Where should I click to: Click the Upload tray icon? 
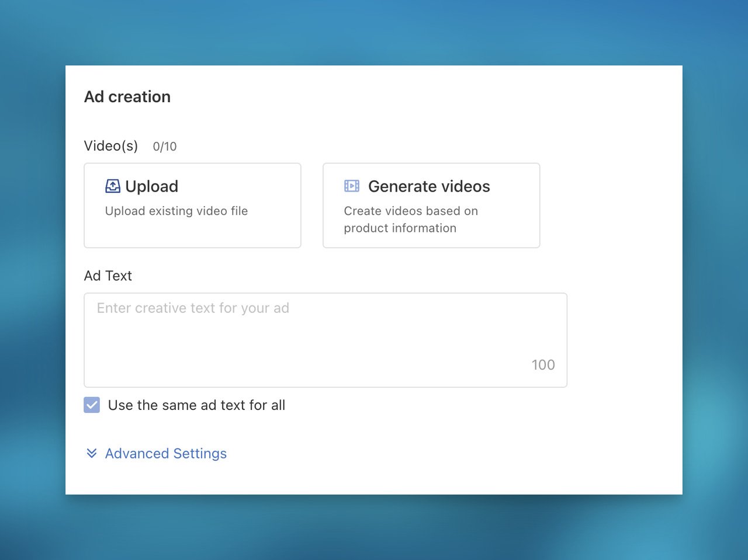113,186
